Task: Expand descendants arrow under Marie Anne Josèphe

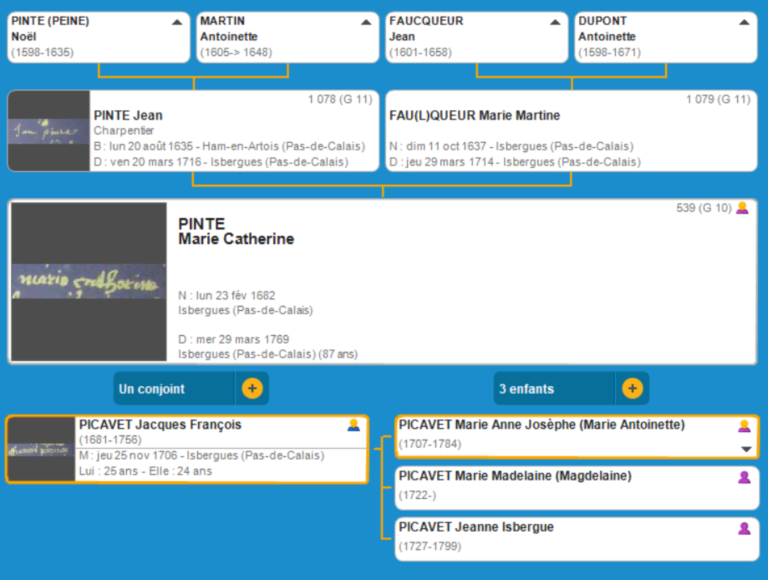Action: pos(744,449)
